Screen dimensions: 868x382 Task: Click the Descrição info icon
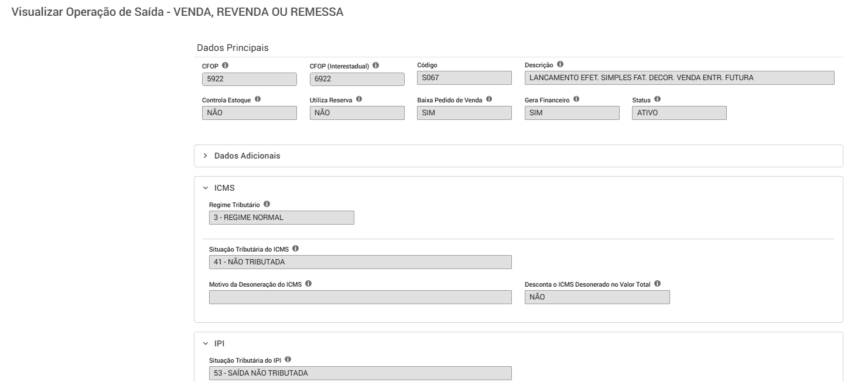click(561, 64)
